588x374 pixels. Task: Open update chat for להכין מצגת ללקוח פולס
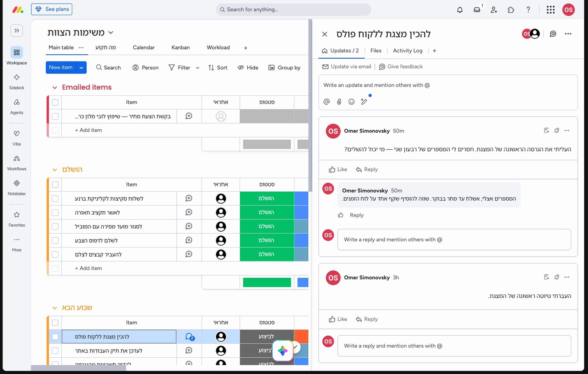pos(189,337)
